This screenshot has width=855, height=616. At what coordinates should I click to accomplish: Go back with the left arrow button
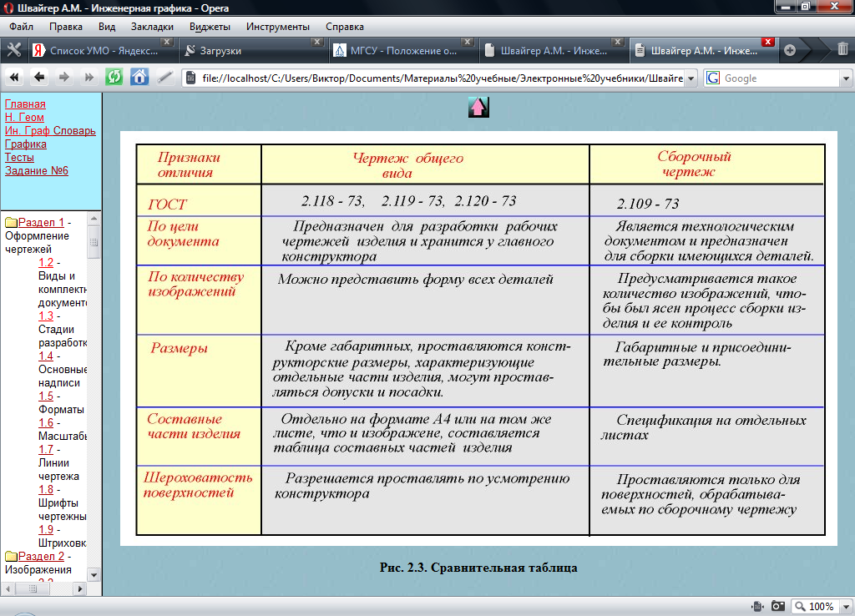[38, 78]
